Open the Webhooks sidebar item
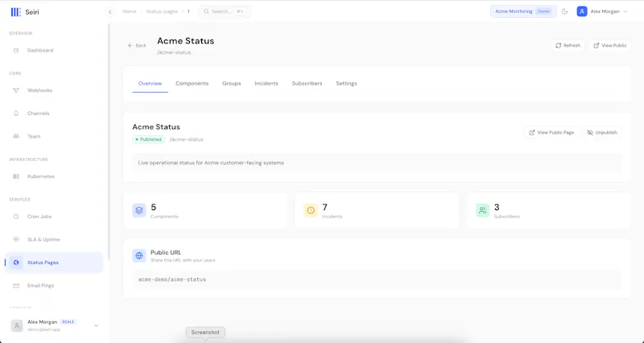 click(x=53, y=90)
